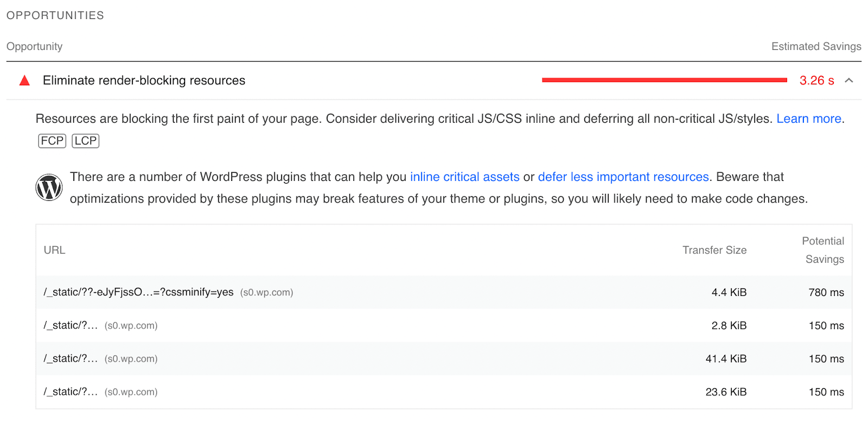Open the static URL with 2.8 KiB size

[x=71, y=325]
